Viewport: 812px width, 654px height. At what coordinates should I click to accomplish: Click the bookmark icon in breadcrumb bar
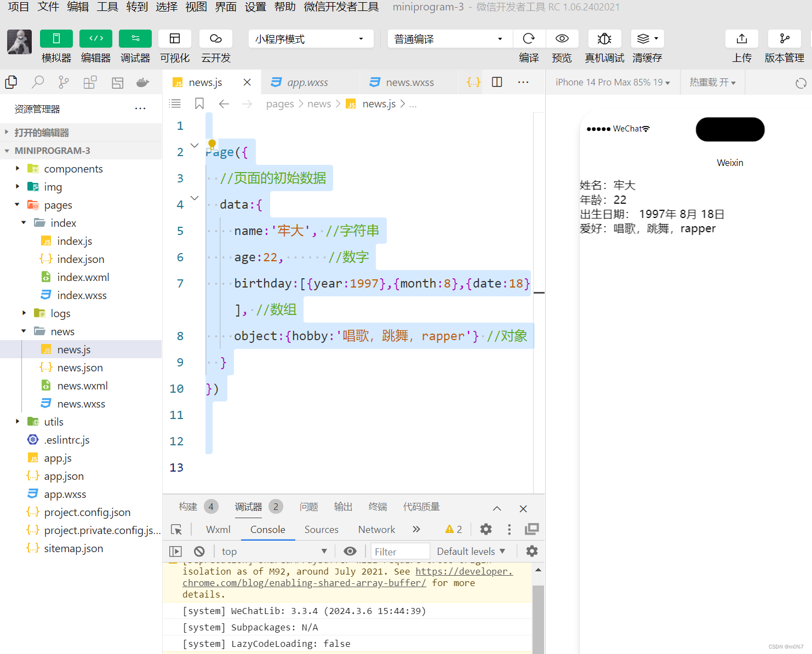coord(199,104)
